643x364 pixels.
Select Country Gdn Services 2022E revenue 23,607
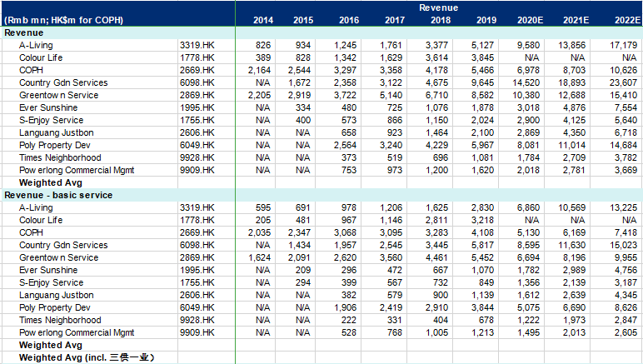(x=623, y=82)
